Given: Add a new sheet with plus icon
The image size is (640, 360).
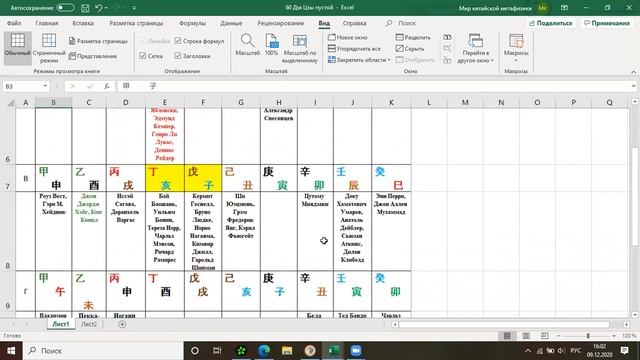Looking at the screenshot, I should click(122, 324).
